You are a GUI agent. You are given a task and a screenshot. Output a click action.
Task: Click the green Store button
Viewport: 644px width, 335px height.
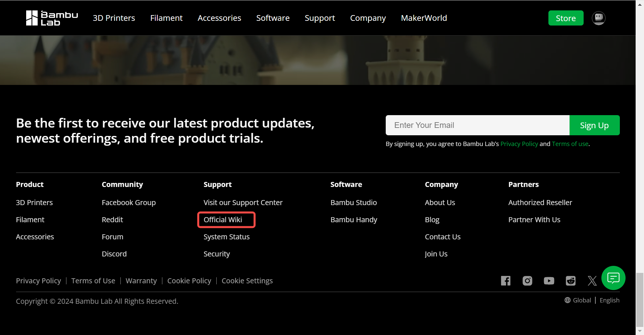click(x=566, y=18)
